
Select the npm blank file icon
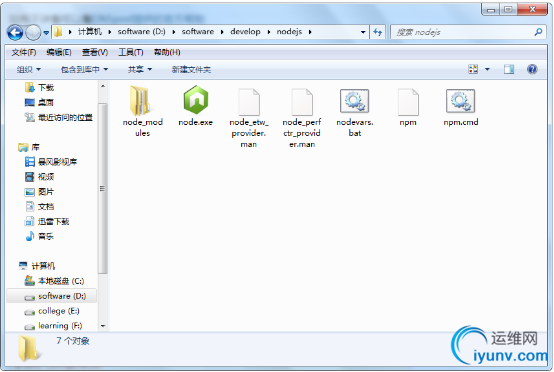click(408, 102)
